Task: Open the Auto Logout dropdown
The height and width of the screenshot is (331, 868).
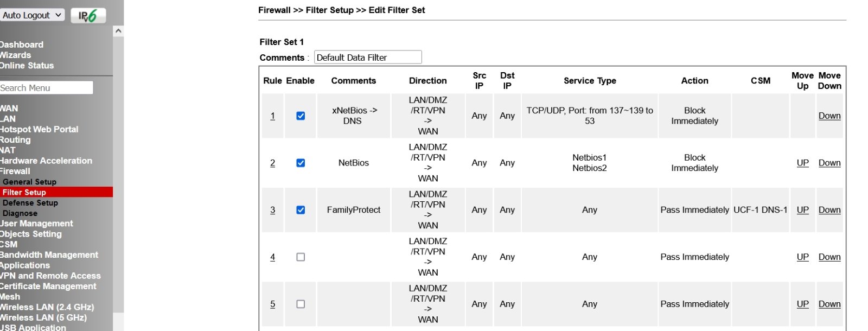Action: (x=32, y=15)
